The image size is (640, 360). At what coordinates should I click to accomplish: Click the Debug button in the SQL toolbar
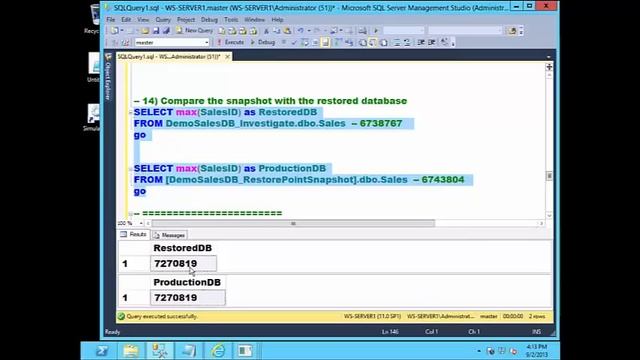click(x=262, y=42)
